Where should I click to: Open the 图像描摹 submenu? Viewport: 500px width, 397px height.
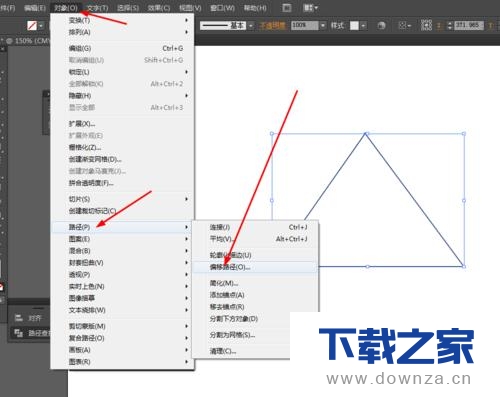[x=122, y=298]
